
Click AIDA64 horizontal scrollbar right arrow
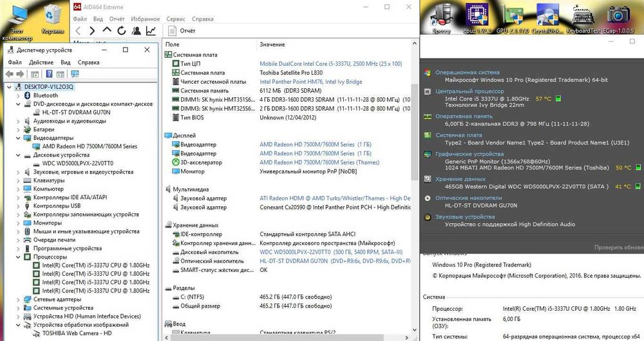tap(406, 338)
